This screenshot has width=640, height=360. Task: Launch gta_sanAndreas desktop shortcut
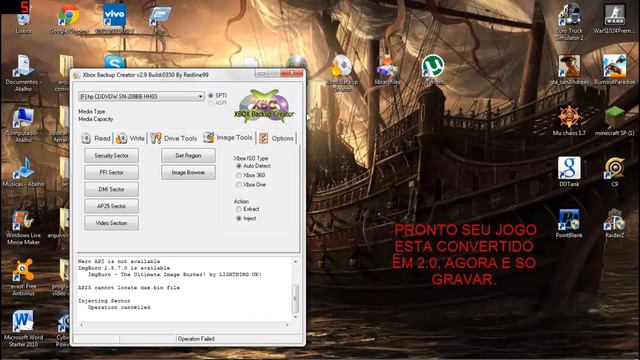click(569, 69)
